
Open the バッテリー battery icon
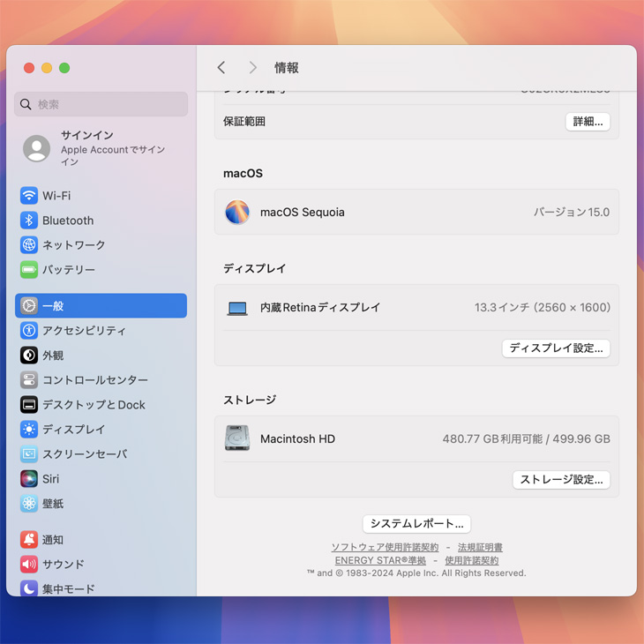coord(29,270)
